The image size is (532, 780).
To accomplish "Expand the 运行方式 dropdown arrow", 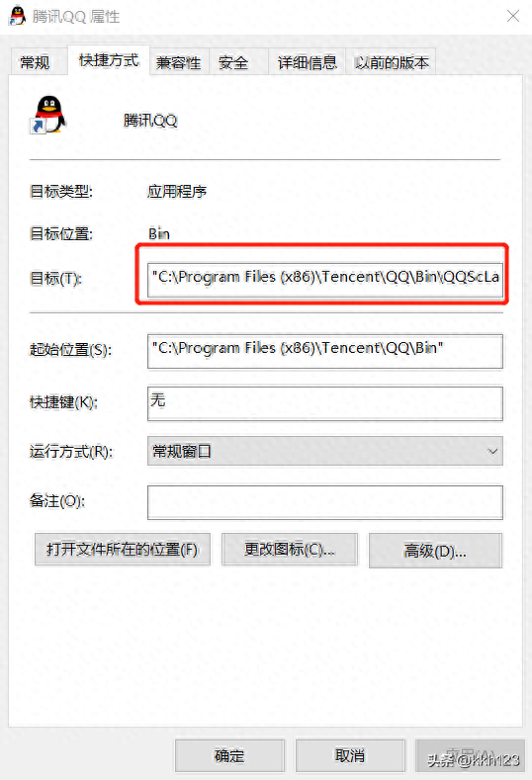I will (x=492, y=451).
